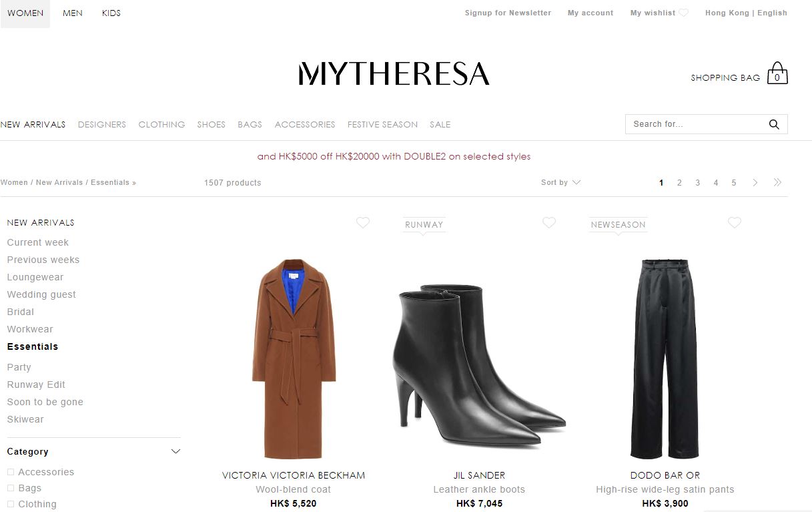Click heart on Dodo Bar Or pants
Image resolution: width=812 pixels, height=512 pixels.
click(735, 223)
